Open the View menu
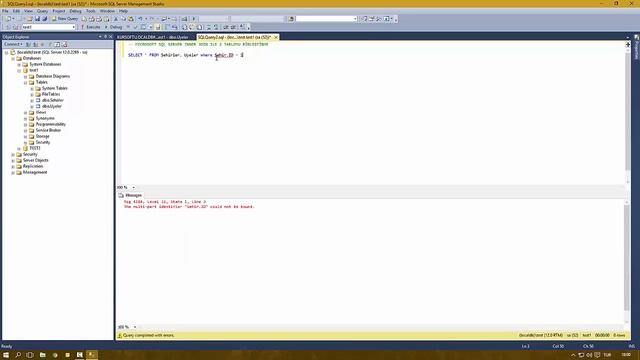Viewport: 640px width, 360px height. click(28, 11)
